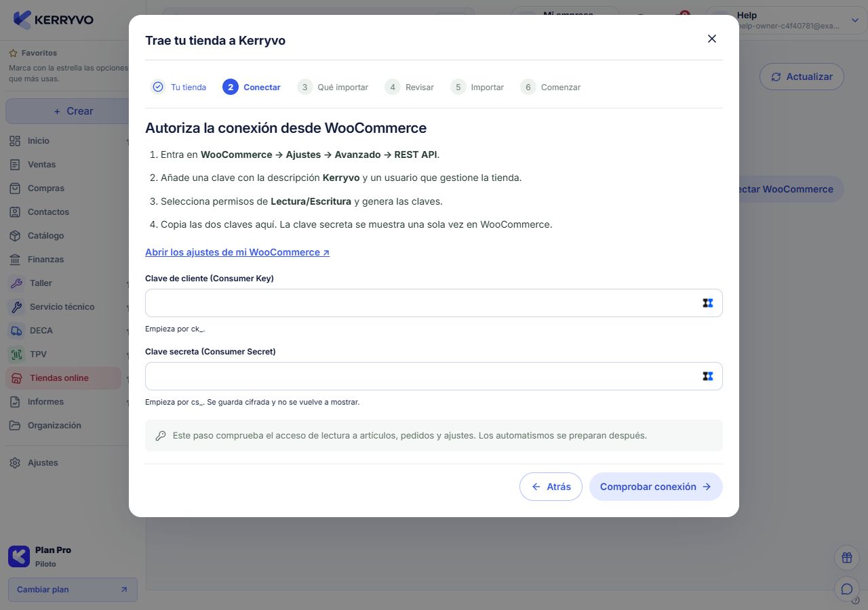Image resolution: width=868 pixels, height=610 pixels.
Task: Open the TPV icon in sidebar
Action: coord(16,354)
